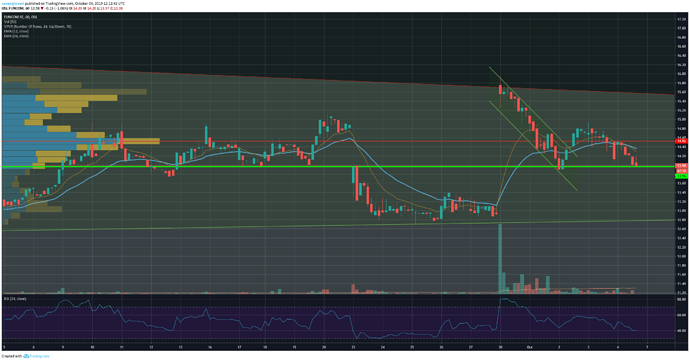Click the blue EMA line near the rally

point(513,176)
